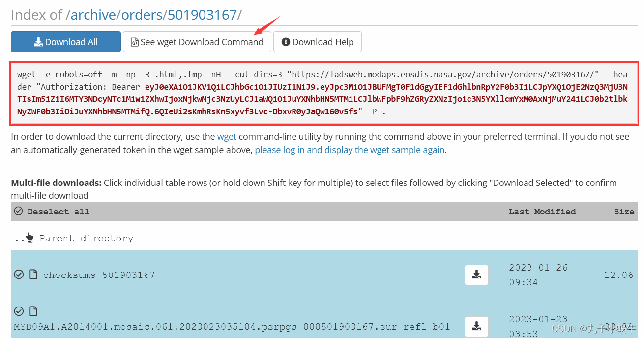
Task: Toggle Deselect all at the table header
Action: pos(18,211)
